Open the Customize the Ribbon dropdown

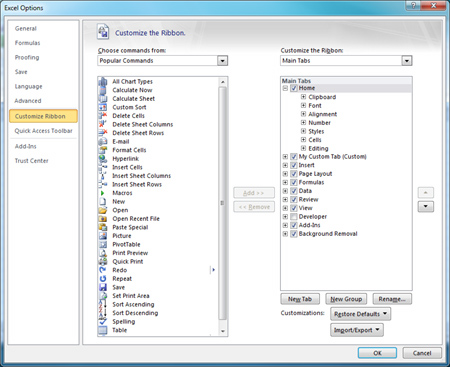coord(406,61)
